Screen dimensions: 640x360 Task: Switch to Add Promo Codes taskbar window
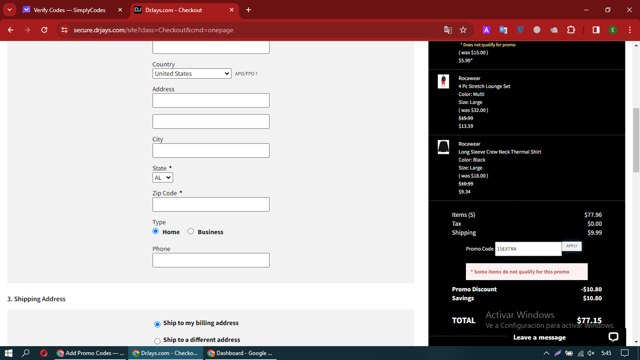pos(91,353)
